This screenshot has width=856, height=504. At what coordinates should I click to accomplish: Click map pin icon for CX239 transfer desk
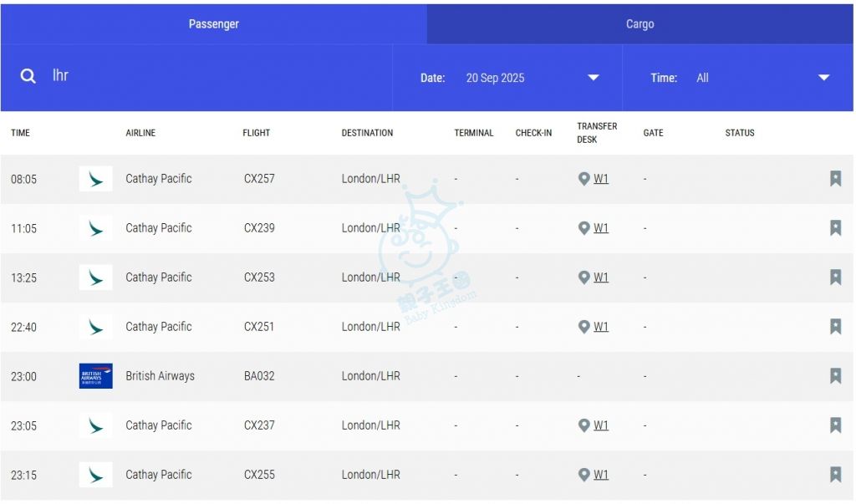point(584,228)
